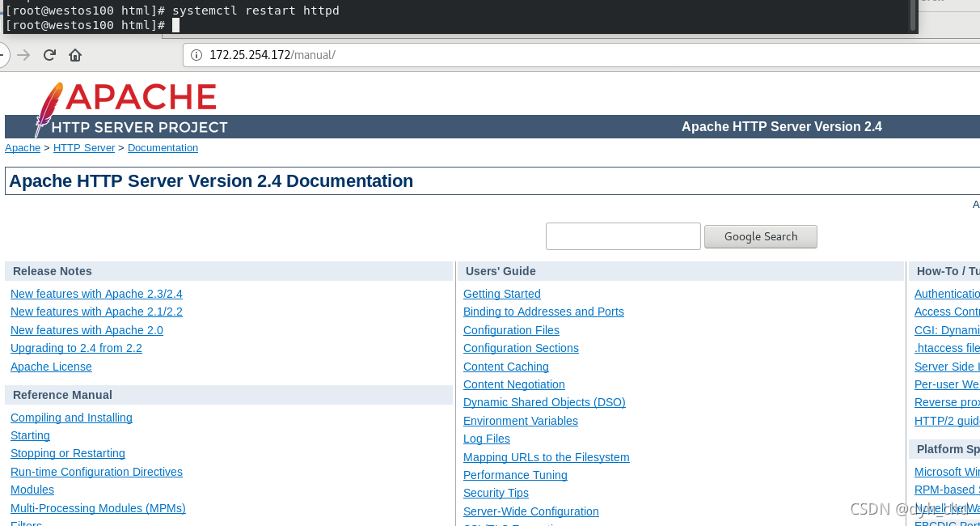Screen dimensions: 980x526
Task: Open the Log Files link
Action: pos(487,439)
